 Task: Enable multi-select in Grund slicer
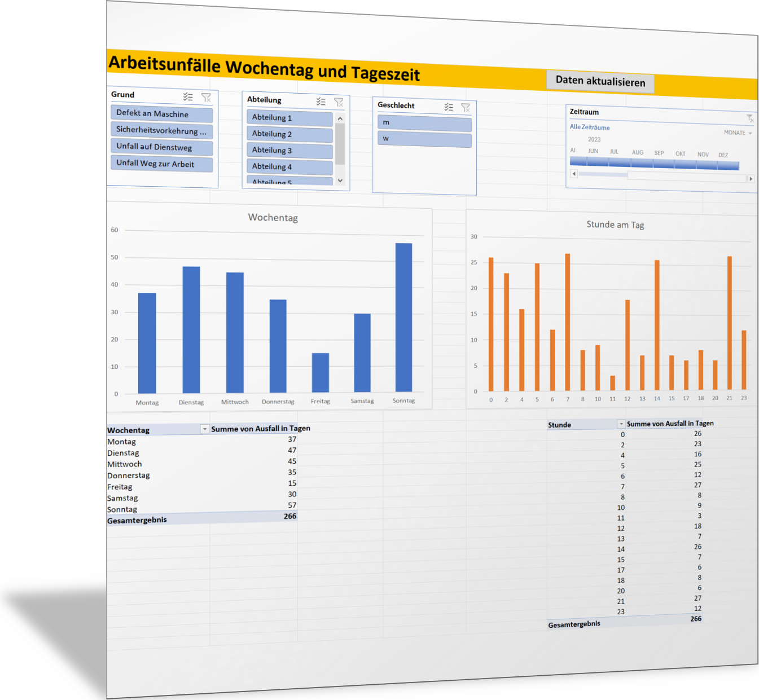188,97
